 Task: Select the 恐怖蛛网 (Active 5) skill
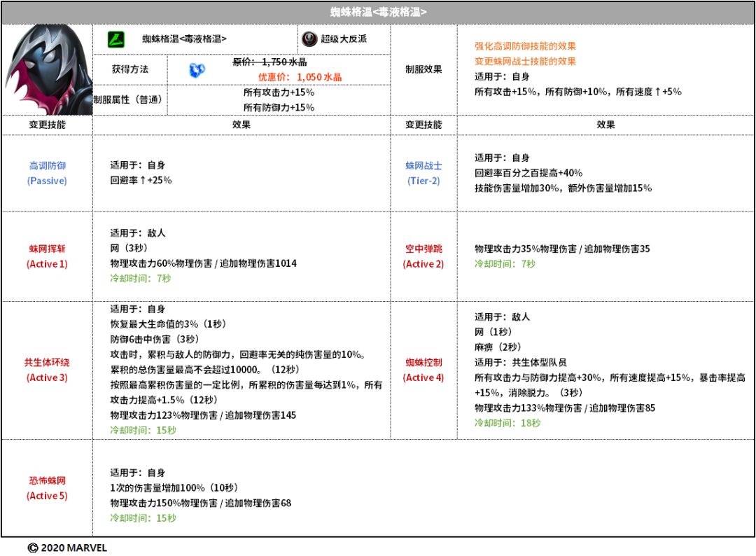coord(48,488)
